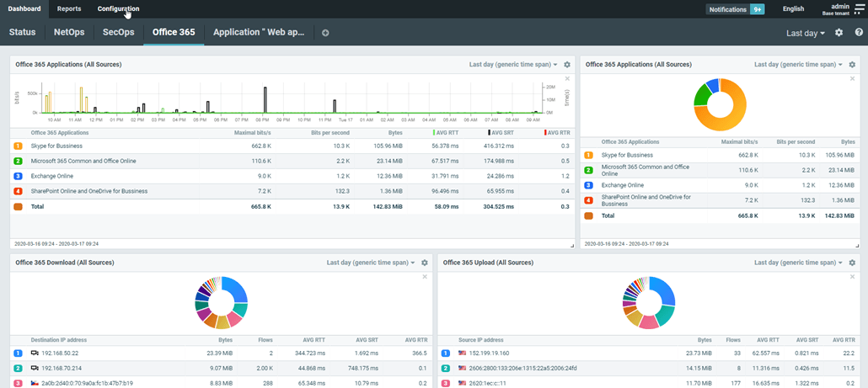Expand time span dropdown in Office 365 Upload

(x=796, y=263)
